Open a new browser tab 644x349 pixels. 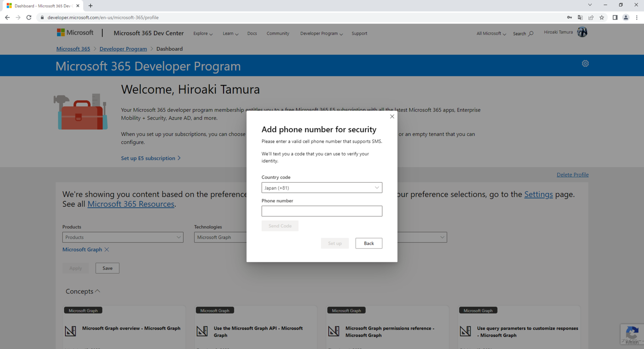click(91, 6)
